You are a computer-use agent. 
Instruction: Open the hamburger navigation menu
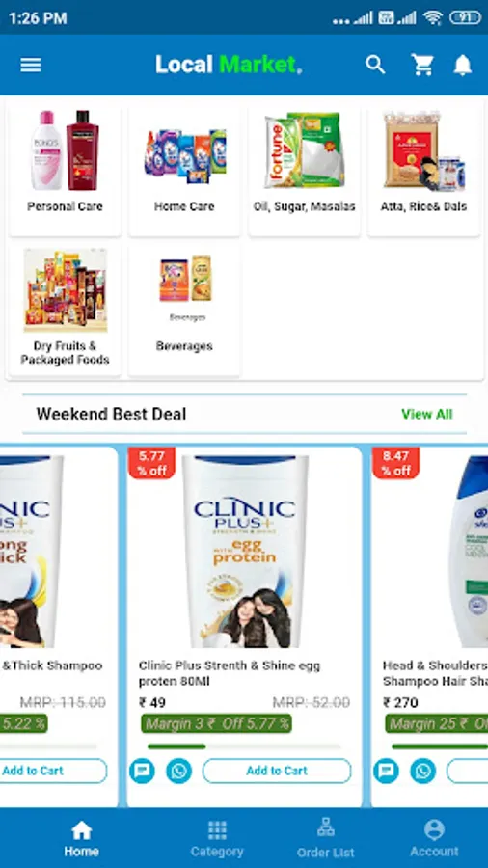pos(31,65)
